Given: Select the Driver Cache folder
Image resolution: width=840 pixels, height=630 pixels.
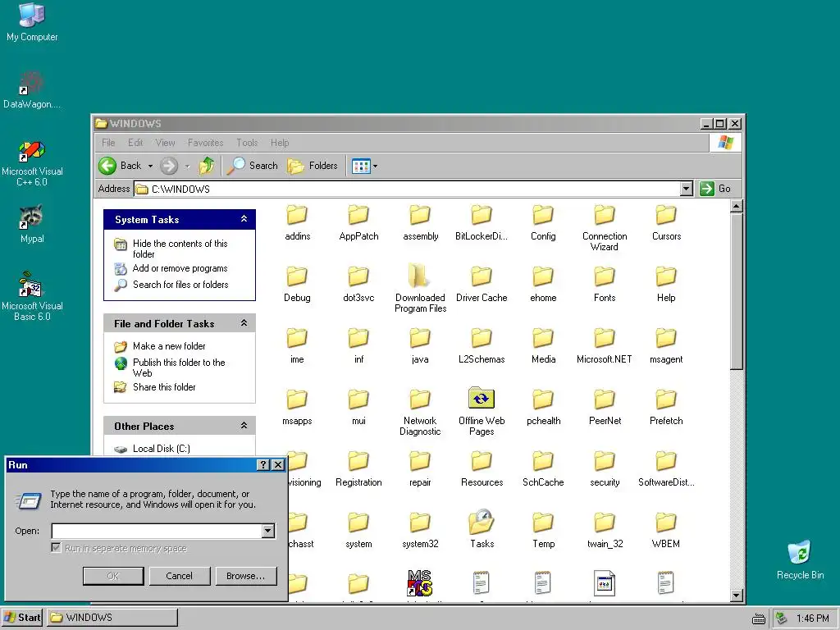Looking at the screenshot, I should [481, 285].
